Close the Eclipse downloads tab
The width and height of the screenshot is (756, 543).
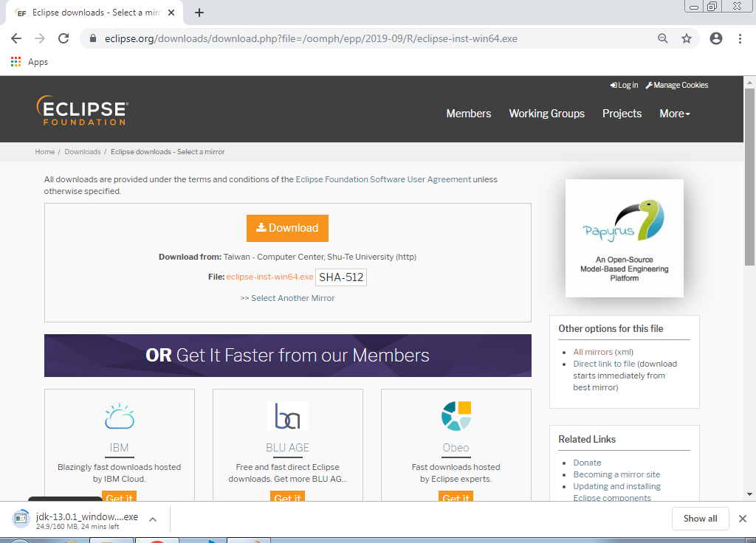171,13
